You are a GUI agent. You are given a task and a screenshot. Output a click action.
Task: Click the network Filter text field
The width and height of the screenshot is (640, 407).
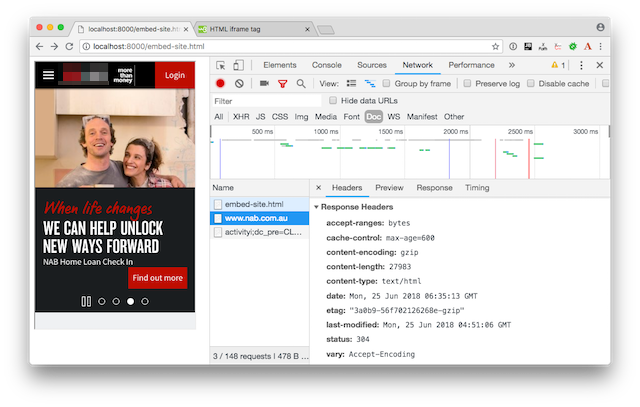tap(266, 101)
